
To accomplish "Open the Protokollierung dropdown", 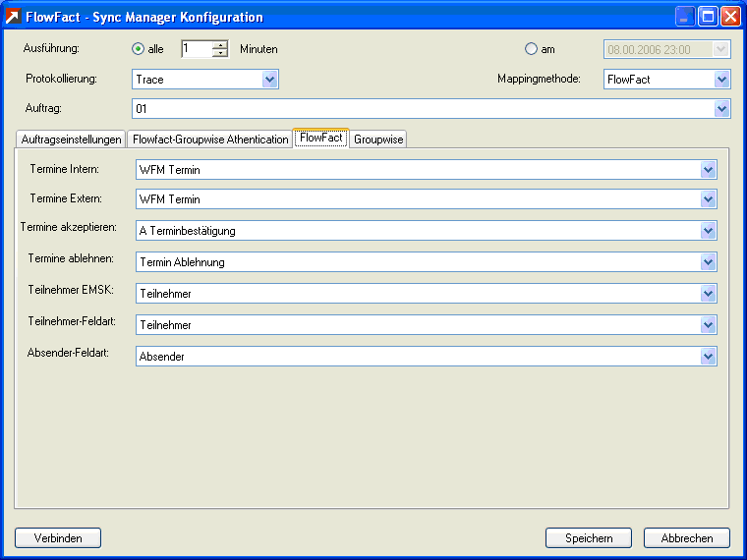I will click(270, 79).
